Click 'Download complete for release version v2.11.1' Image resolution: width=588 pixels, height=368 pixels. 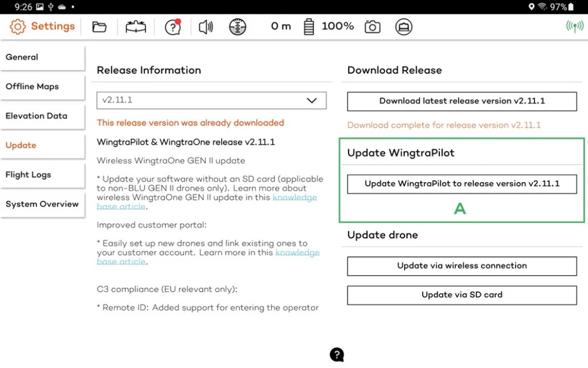[x=444, y=125]
